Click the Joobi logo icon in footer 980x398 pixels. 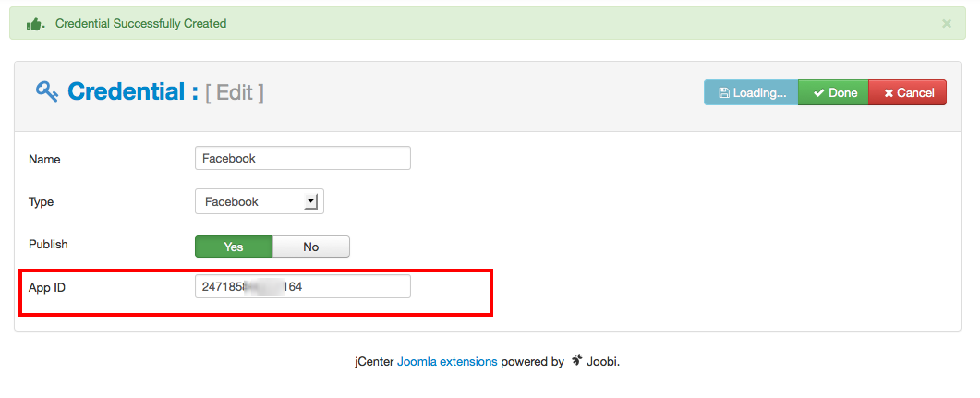click(575, 361)
